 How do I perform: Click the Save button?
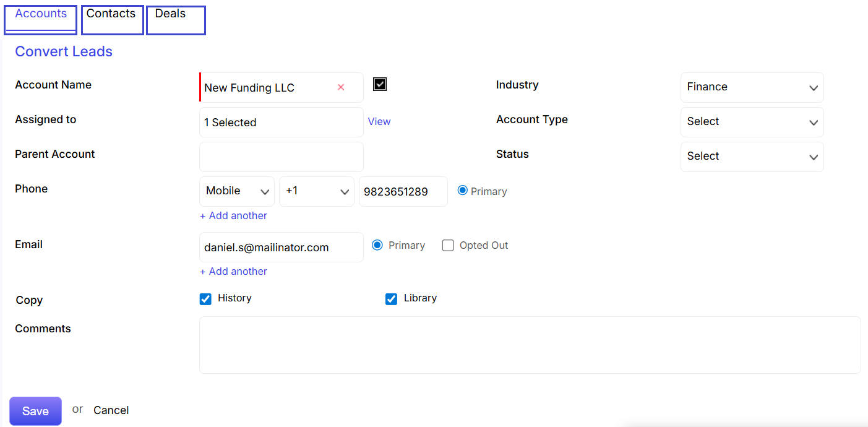point(35,411)
